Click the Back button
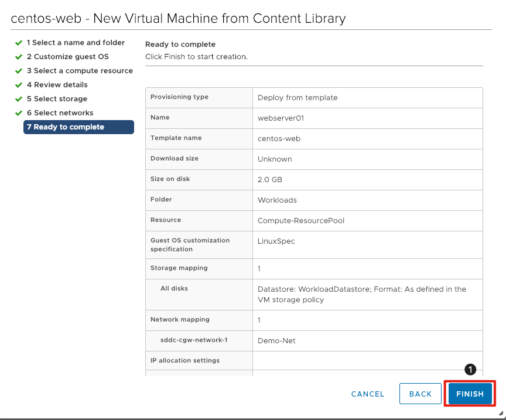The width and height of the screenshot is (506, 420). pyautogui.click(x=420, y=394)
